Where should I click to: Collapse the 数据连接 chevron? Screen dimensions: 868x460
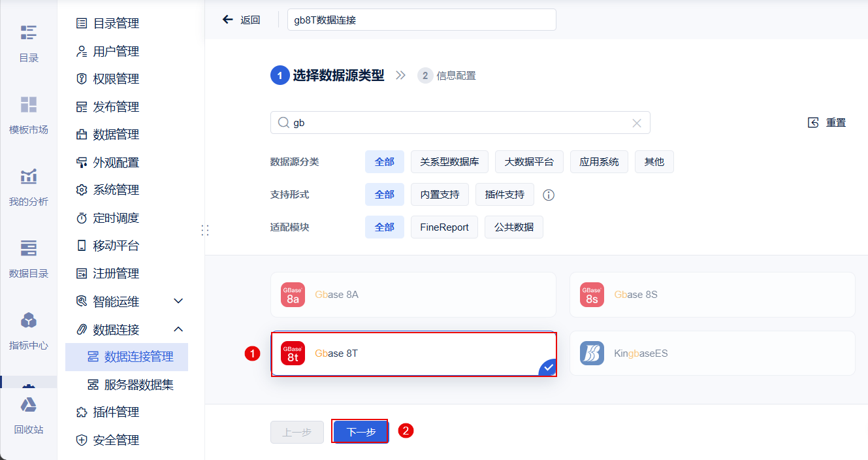click(x=178, y=329)
